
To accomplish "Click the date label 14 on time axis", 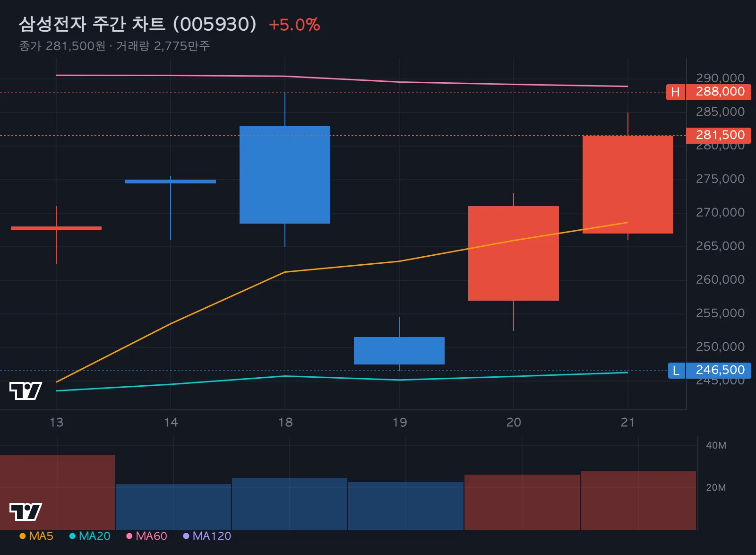I will point(171,422).
